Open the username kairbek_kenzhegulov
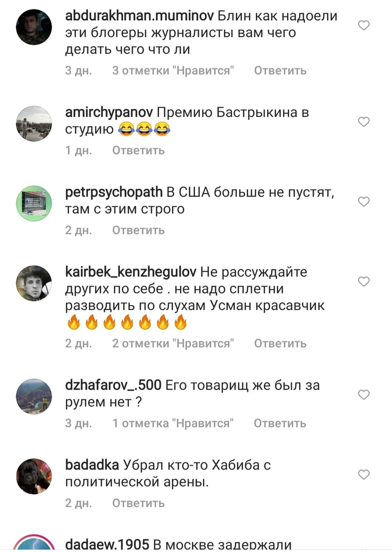Screen dimensions: 392x552 pyautogui.click(x=131, y=272)
